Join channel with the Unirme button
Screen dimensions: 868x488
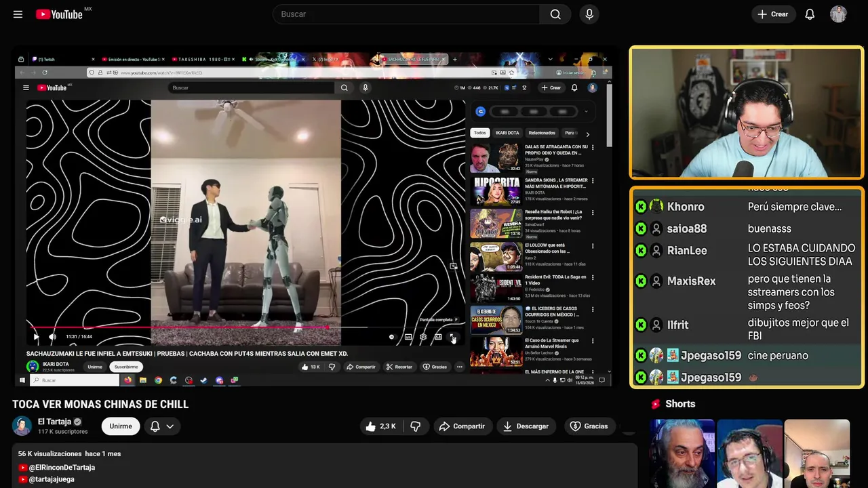(121, 426)
